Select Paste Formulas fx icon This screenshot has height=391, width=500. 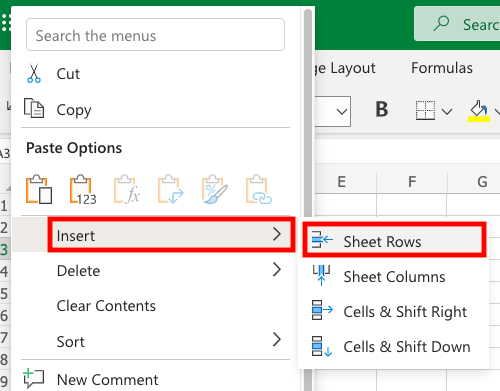point(127,189)
